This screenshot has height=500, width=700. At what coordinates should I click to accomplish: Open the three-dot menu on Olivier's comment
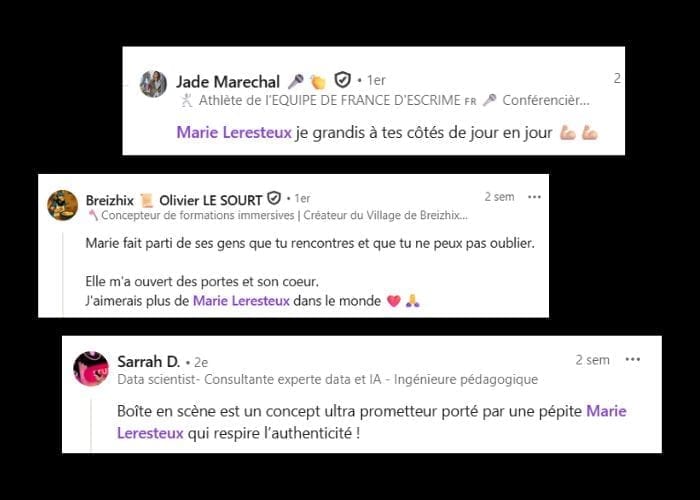click(534, 197)
